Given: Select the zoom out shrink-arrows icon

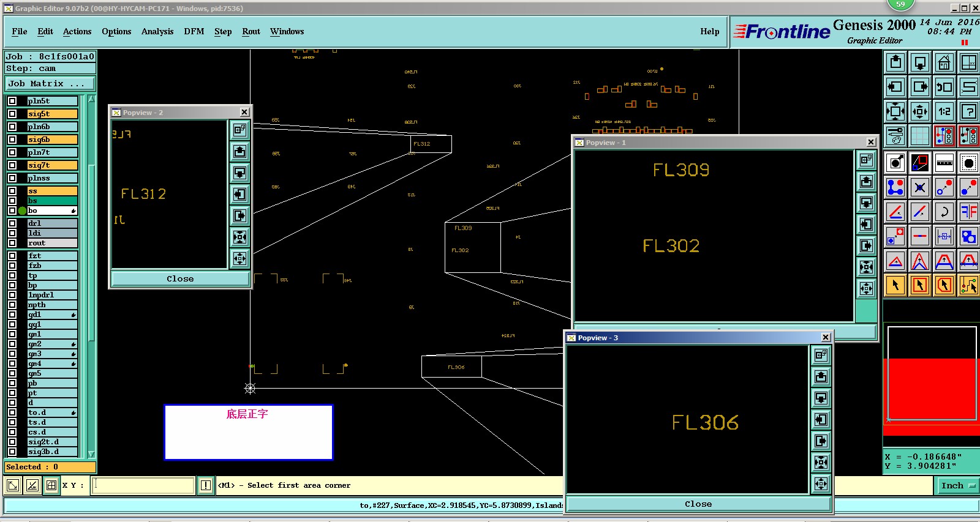Looking at the screenshot, I should [x=920, y=111].
